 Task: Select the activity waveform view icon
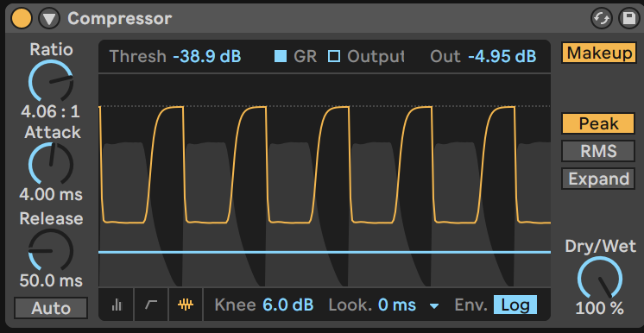click(186, 305)
